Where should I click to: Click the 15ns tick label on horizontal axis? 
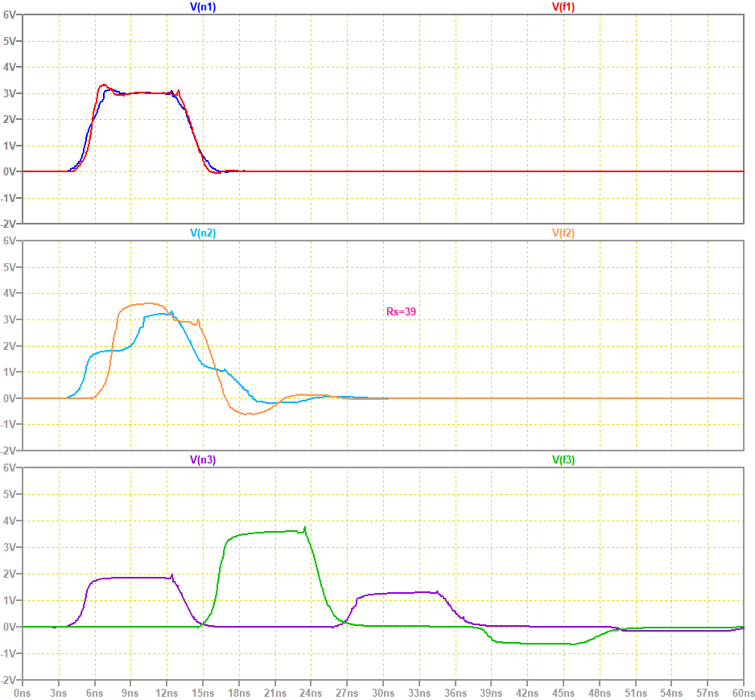(x=203, y=692)
